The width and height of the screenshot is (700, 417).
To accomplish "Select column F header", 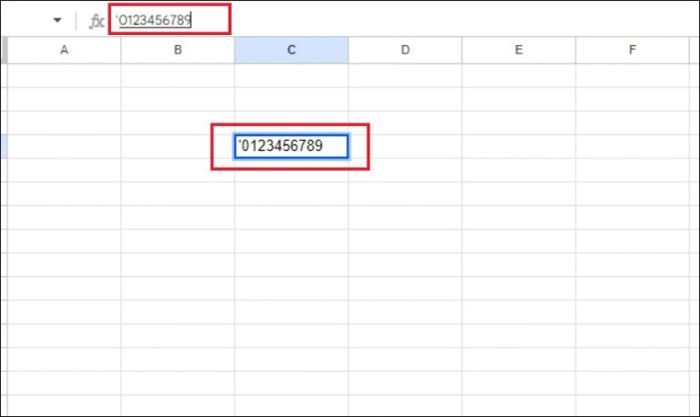I will 632,50.
